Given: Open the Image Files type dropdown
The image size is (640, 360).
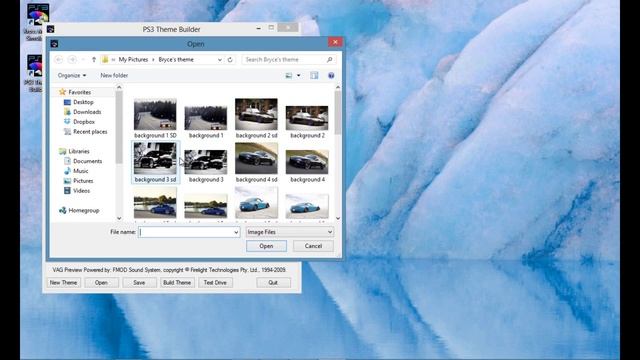Looking at the screenshot, I should [x=290, y=232].
